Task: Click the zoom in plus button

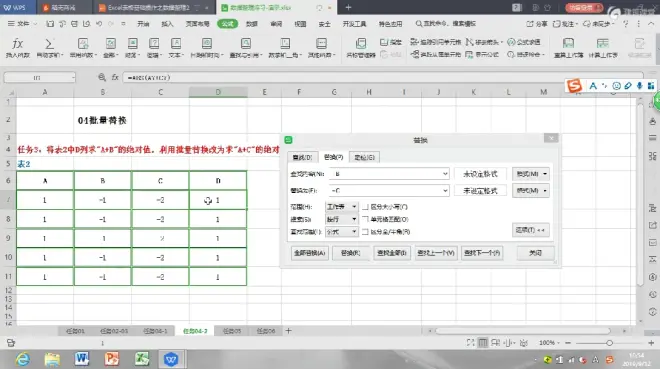Action: coord(651,343)
